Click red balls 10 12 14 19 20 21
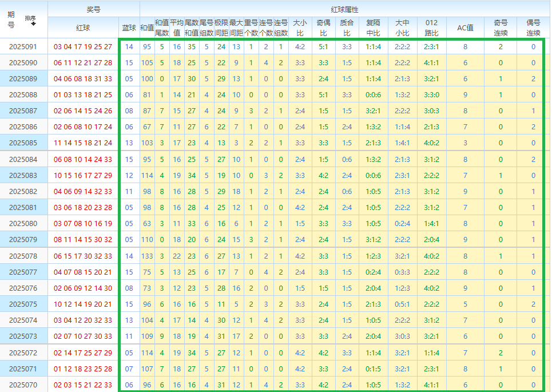This screenshot has width=552, height=392. tap(83, 304)
